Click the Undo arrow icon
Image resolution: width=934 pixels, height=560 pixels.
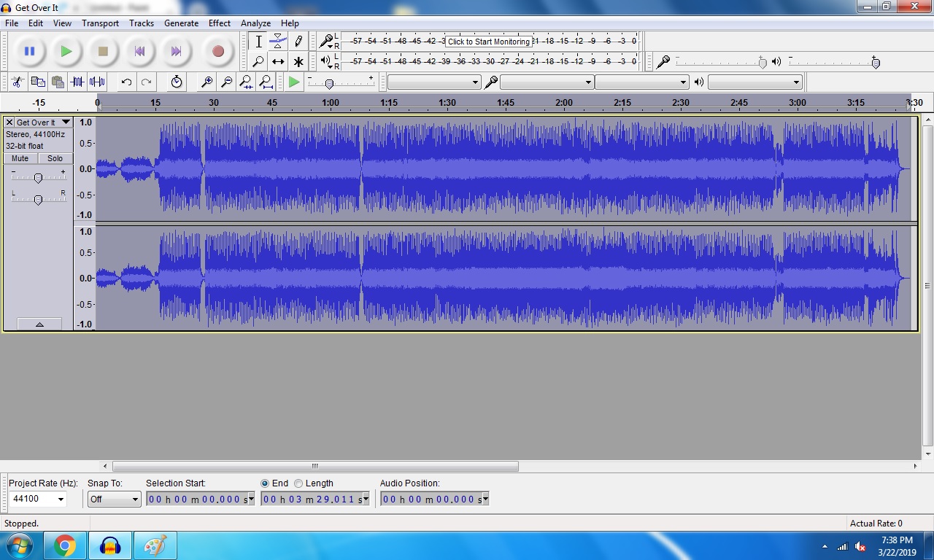(126, 82)
